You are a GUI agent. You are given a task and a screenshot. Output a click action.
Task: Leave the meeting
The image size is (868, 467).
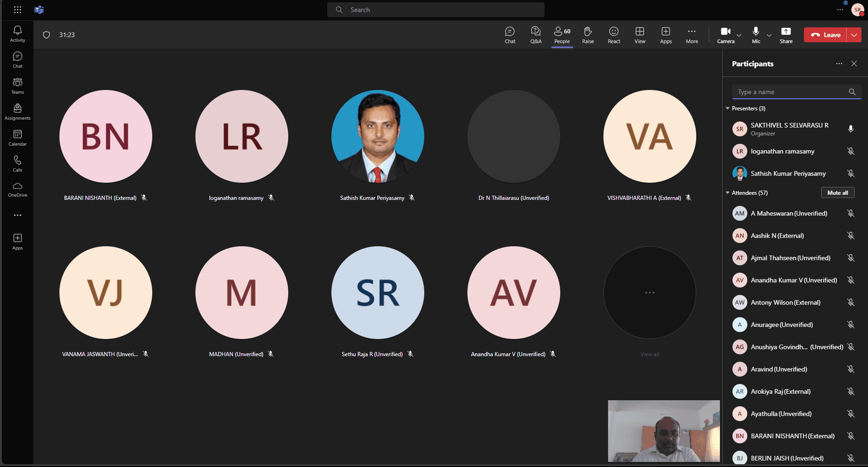tap(826, 35)
